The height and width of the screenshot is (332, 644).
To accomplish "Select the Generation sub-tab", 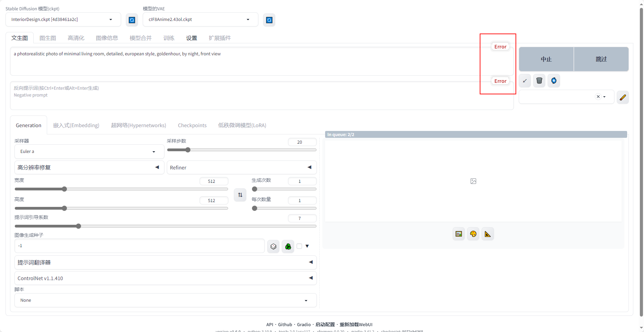I will pyautogui.click(x=29, y=125).
